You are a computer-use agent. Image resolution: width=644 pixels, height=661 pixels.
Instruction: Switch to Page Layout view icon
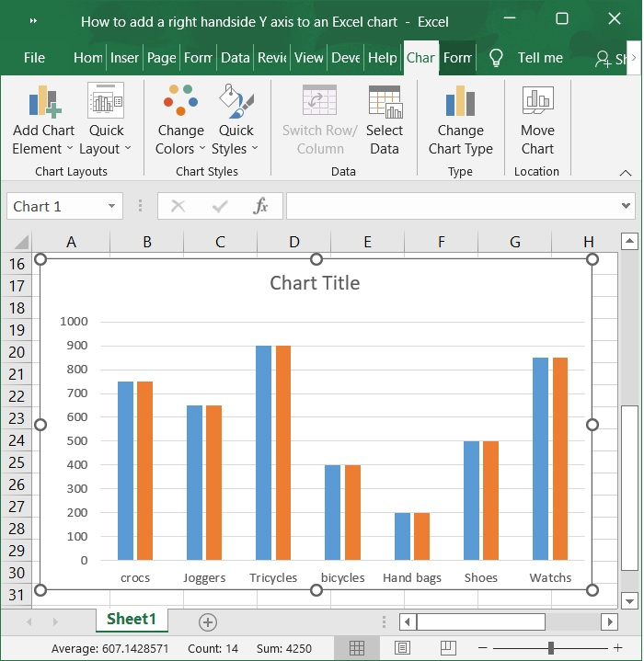(402, 648)
